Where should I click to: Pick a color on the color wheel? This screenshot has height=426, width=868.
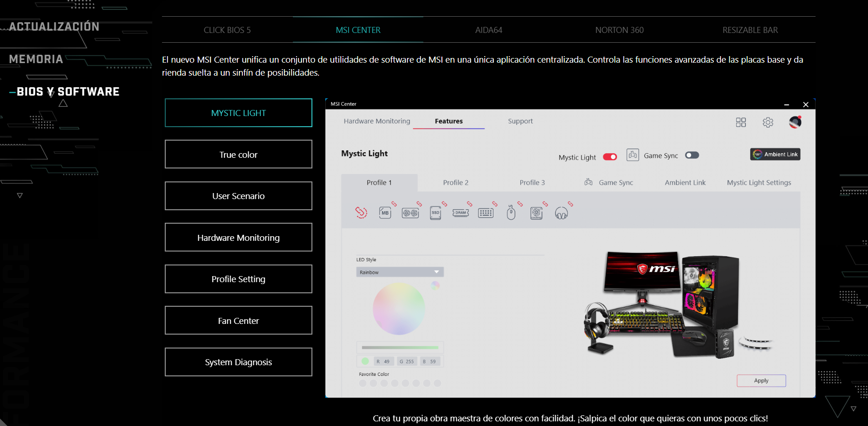399,309
